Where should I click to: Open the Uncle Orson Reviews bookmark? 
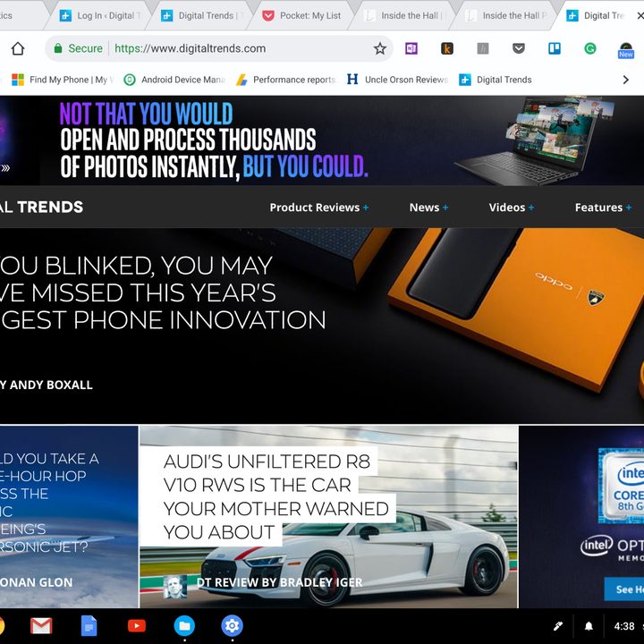397,80
